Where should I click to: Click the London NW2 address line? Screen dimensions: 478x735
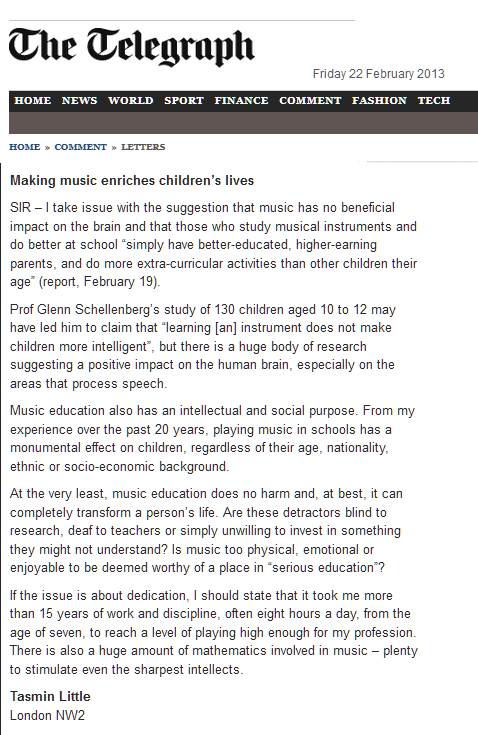click(47, 715)
